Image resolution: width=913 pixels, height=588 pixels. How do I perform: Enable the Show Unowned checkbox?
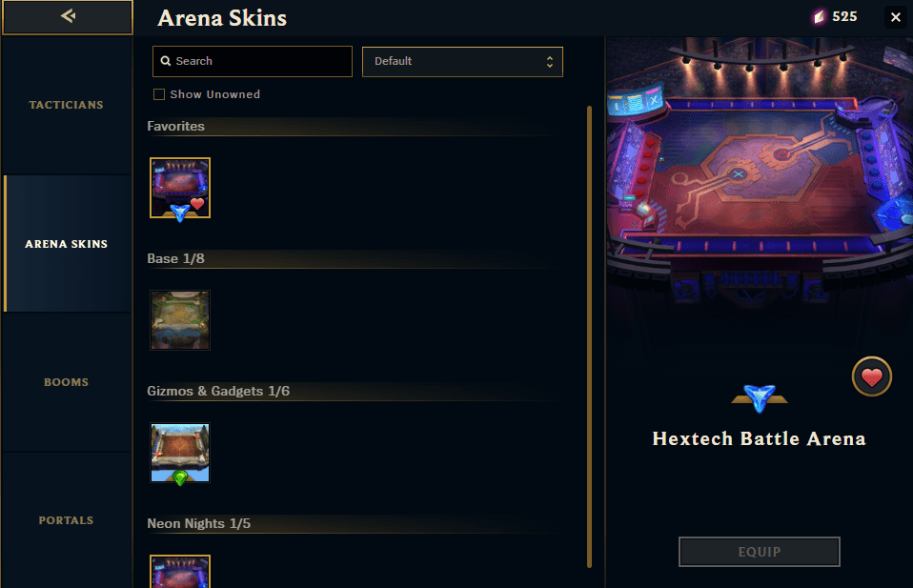click(x=159, y=94)
